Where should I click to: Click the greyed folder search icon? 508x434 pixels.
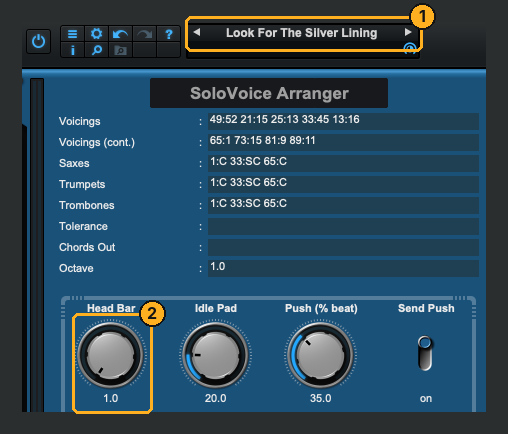click(x=120, y=50)
